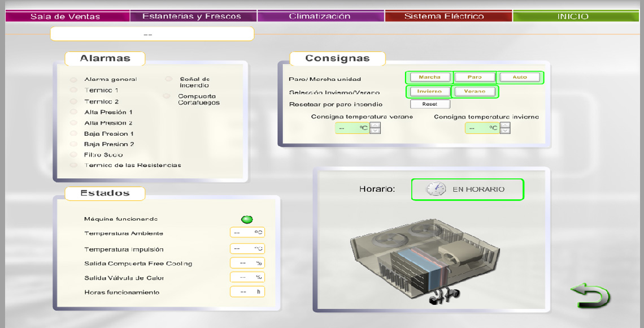644x328 pixels.
Task: Click 'Resetear por paro incendio' label
Action: click(336, 105)
